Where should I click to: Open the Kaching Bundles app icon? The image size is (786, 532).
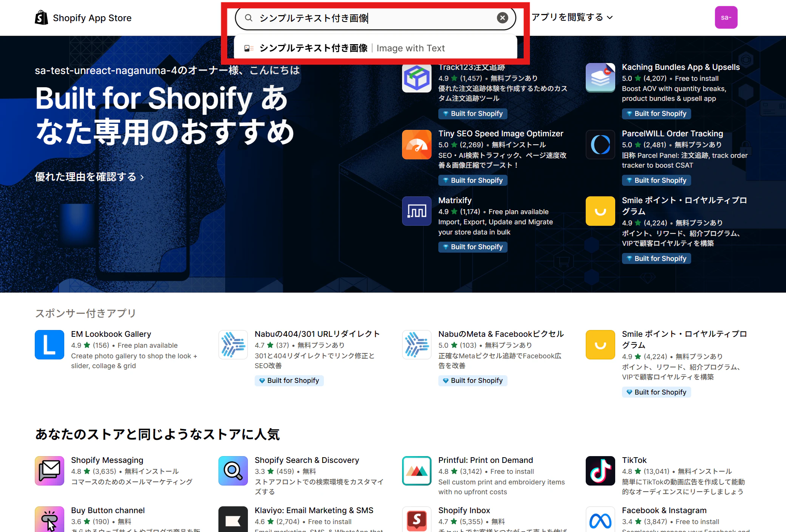click(600, 78)
